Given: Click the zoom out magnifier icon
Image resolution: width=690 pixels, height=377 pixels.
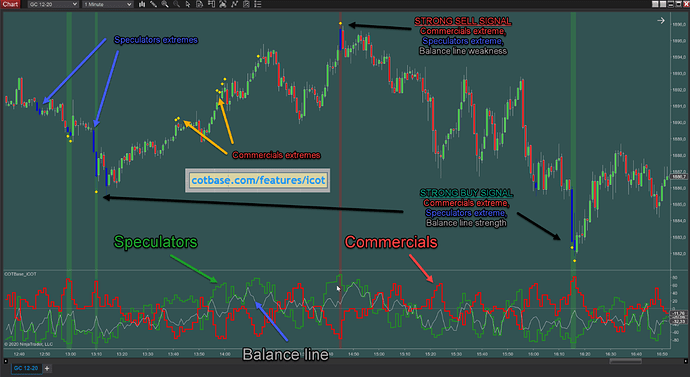Looking at the screenshot, I should [x=176, y=4].
